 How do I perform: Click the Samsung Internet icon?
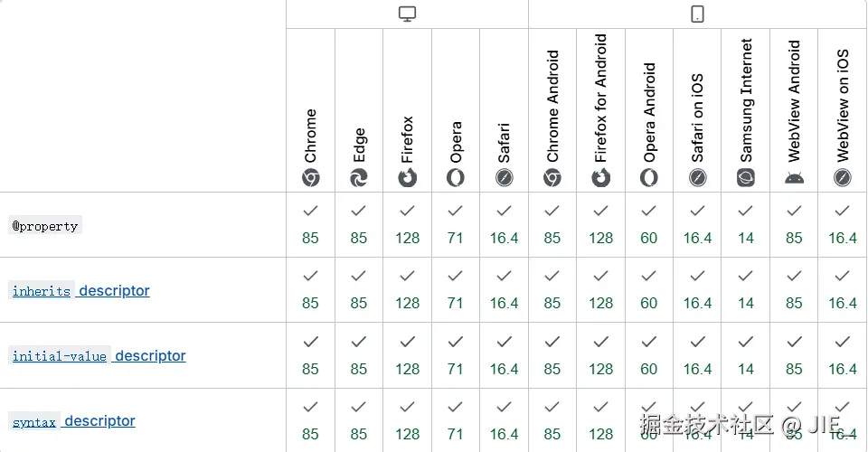[746, 178]
